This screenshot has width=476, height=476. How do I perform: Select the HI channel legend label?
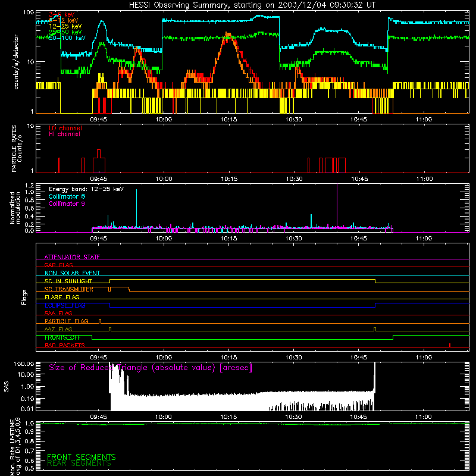pyautogui.click(x=64, y=134)
